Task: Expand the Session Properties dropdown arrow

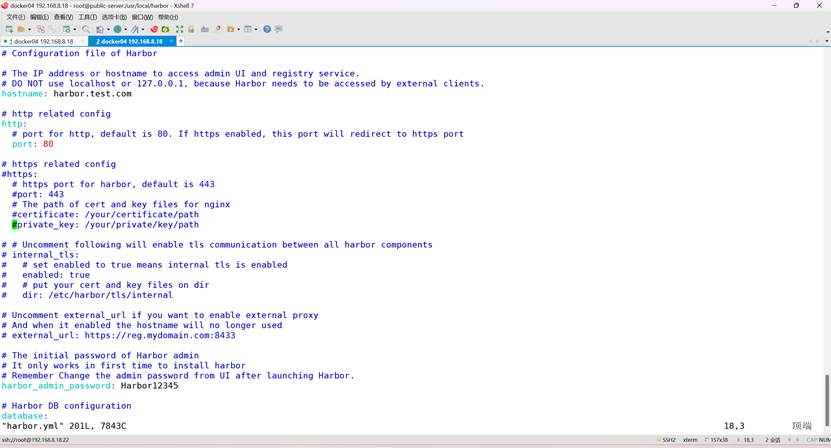Action: click(75, 29)
